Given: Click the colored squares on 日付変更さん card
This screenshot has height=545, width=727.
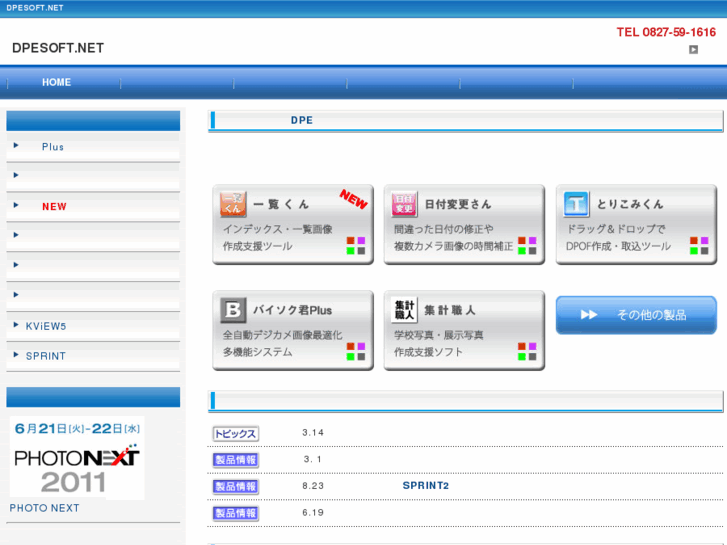Looking at the screenshot, I should coord(527,245).
